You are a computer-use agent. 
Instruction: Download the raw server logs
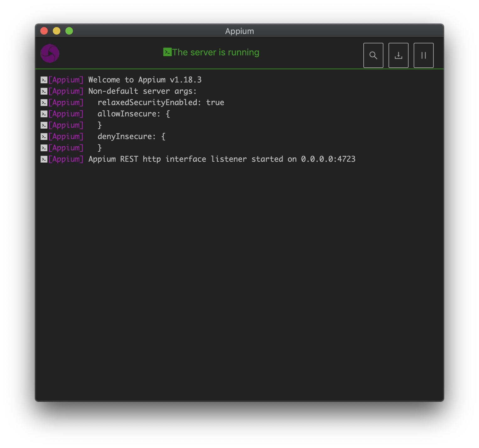tap(398, 55)
